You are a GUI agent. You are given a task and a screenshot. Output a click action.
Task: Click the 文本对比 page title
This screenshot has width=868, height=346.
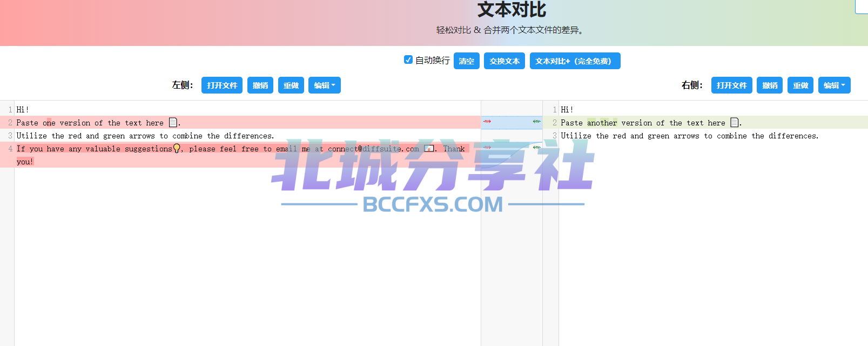point(512,9)
